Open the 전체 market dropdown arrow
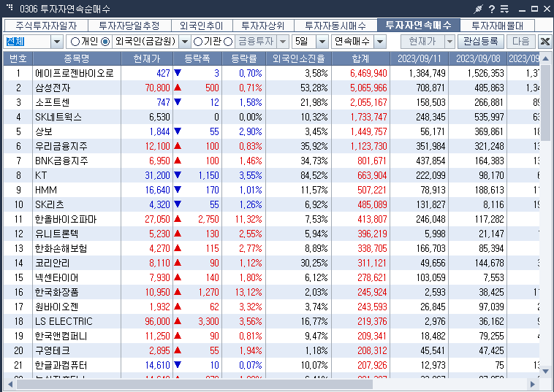 coord(57,42)
